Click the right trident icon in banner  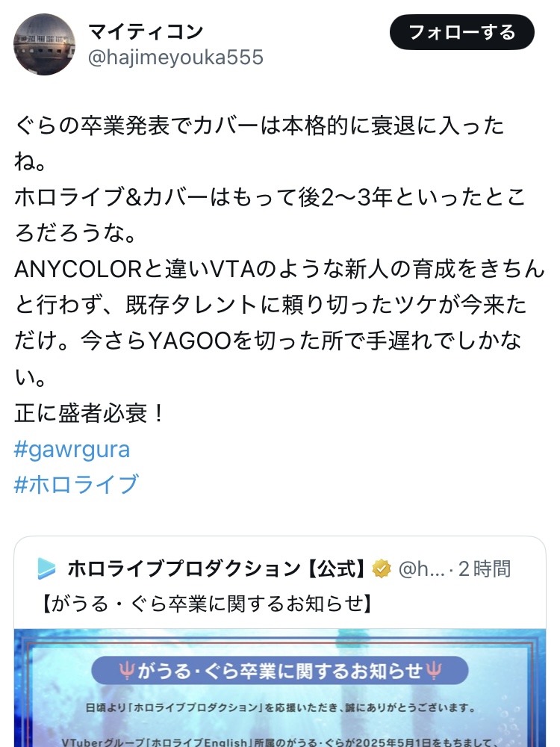click(x=434, y=671)
